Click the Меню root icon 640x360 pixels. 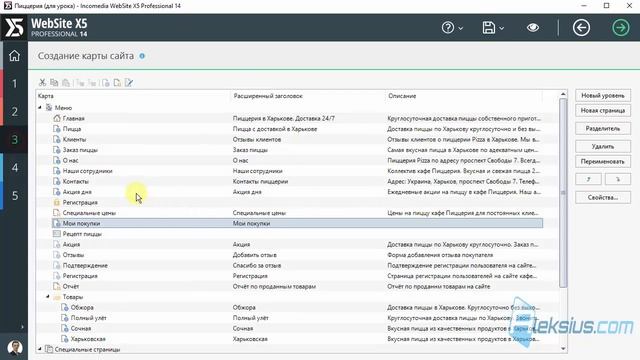[49, 108]
